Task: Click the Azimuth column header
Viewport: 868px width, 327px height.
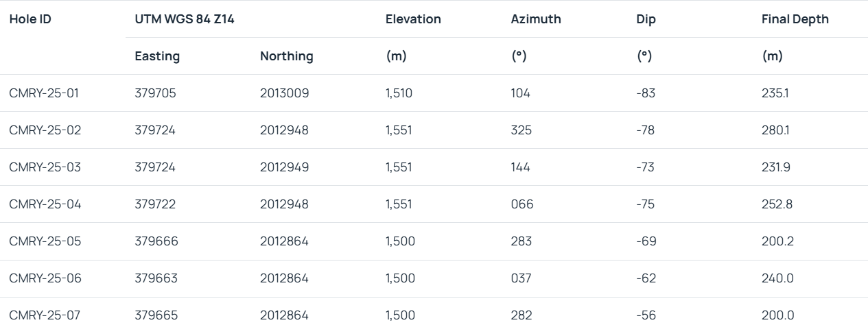Action: coord(536,19)
